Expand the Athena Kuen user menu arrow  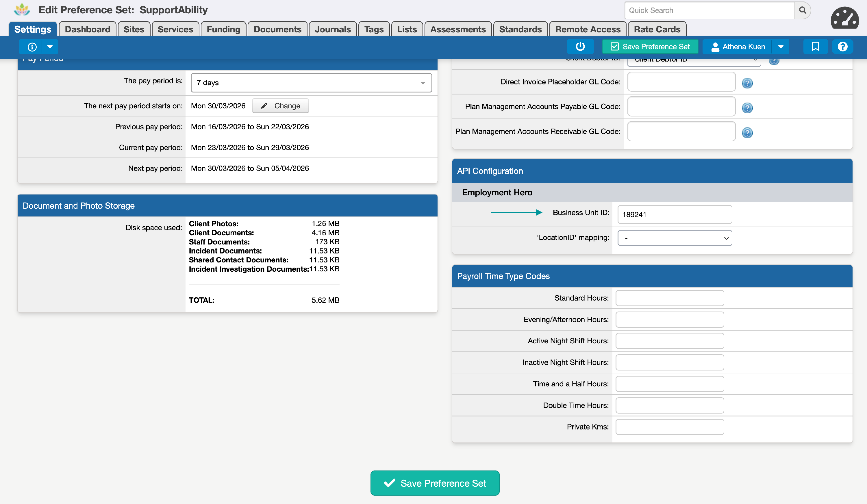click(781, 47)
